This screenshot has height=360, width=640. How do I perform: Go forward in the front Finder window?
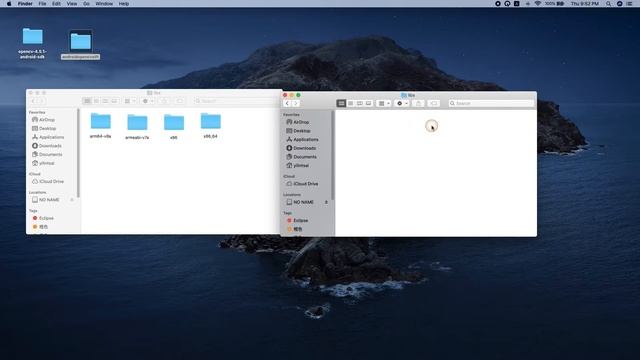[296, 103]
